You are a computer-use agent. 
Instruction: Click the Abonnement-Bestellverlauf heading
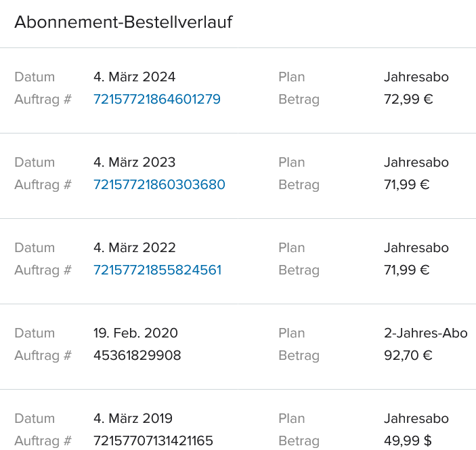point(123,22)
